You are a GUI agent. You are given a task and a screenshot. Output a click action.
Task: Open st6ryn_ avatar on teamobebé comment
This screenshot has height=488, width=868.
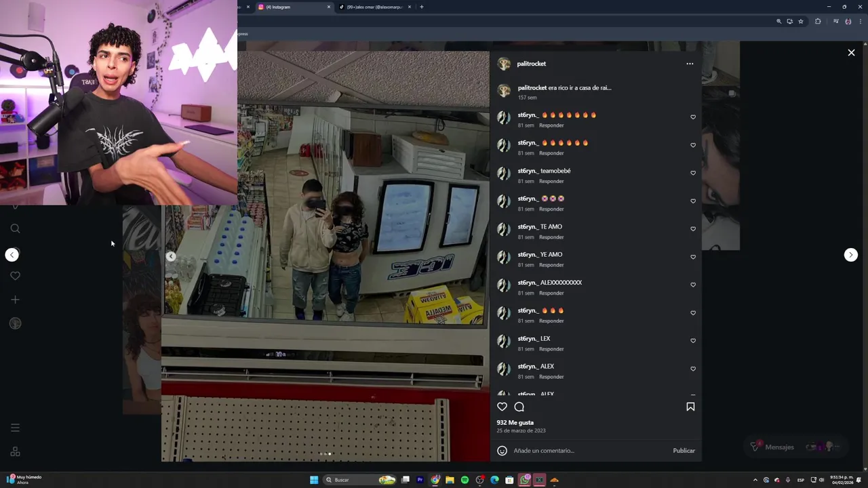pos(504,174)
